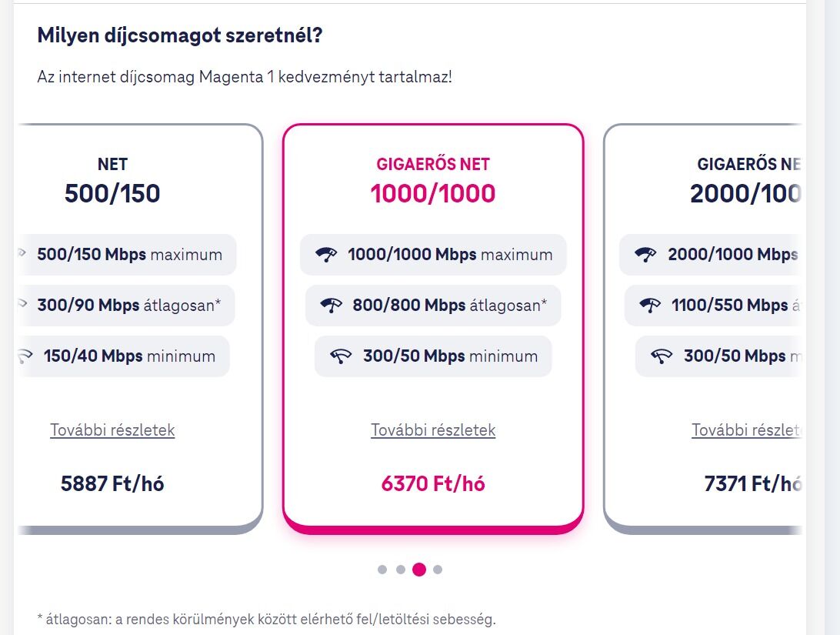Viewport: 840px width, 635px height.
Task: Click gauge icon beside 300/50 Mbps in the 2000/1000 card
Action: [x=662, y=356]
